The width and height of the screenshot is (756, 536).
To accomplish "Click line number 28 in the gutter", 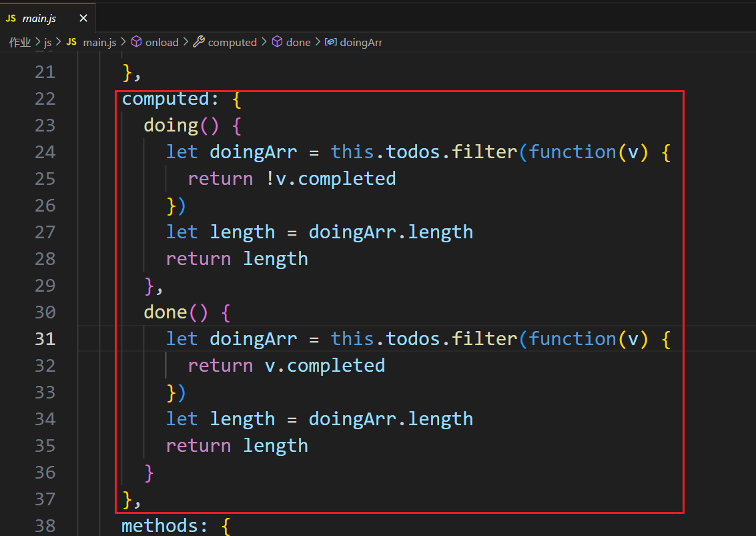I will click(x=45, y=259).
